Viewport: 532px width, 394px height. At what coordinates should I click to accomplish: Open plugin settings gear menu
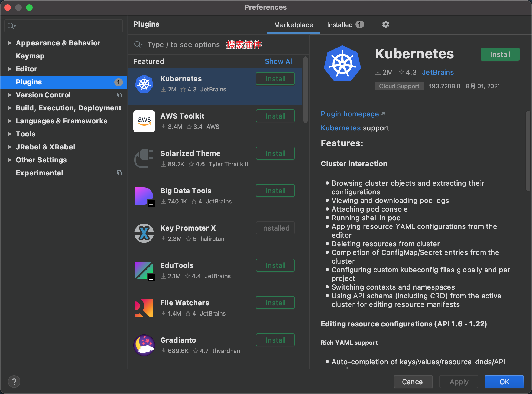tap(385, 25)
